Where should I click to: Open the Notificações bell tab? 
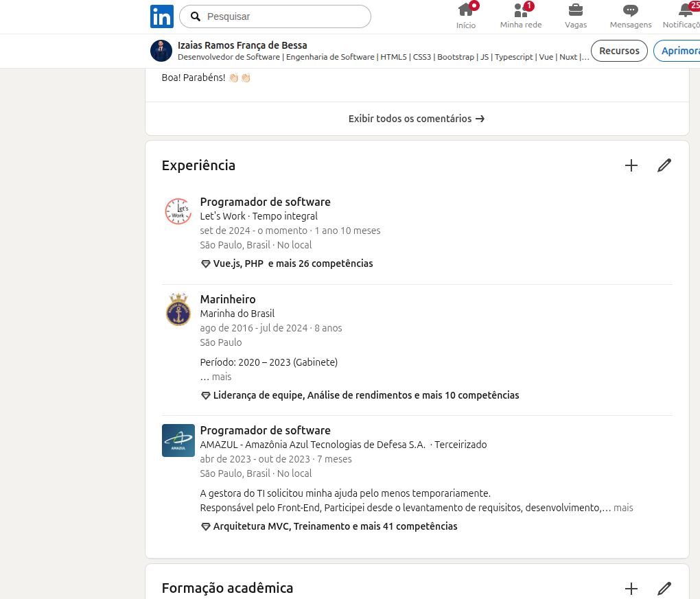pos(681,16)
